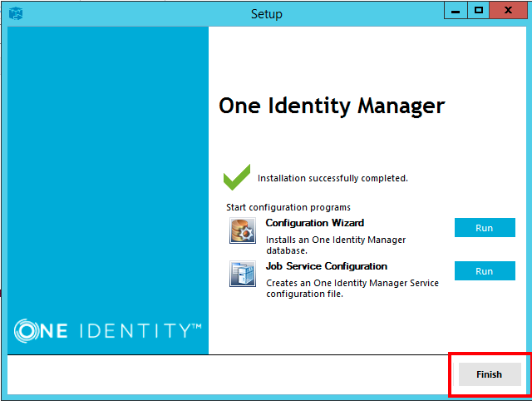Click the "One Identity Manager" title
The width and height of the screenshot is (532, 401).
click(332, 106)
